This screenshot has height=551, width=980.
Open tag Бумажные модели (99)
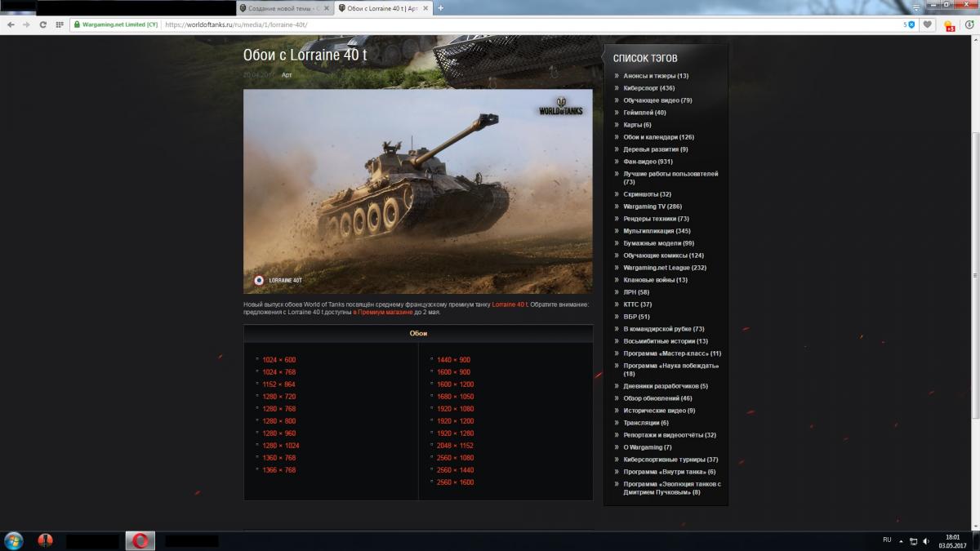[x=658, y=243]
